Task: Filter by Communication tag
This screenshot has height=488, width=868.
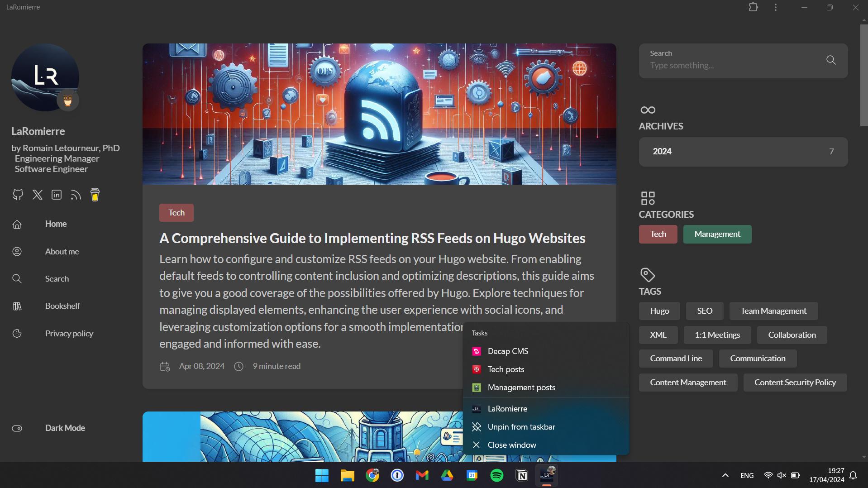Action: tap(758, 359)
